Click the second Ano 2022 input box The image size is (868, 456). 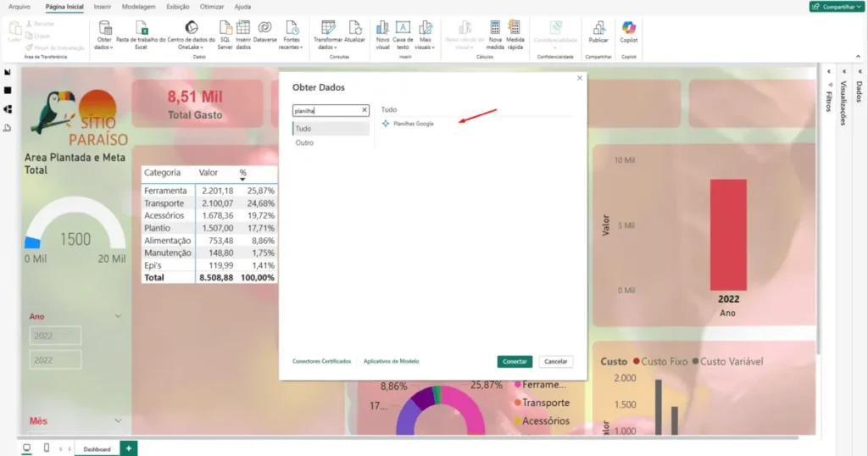(55, 359)
